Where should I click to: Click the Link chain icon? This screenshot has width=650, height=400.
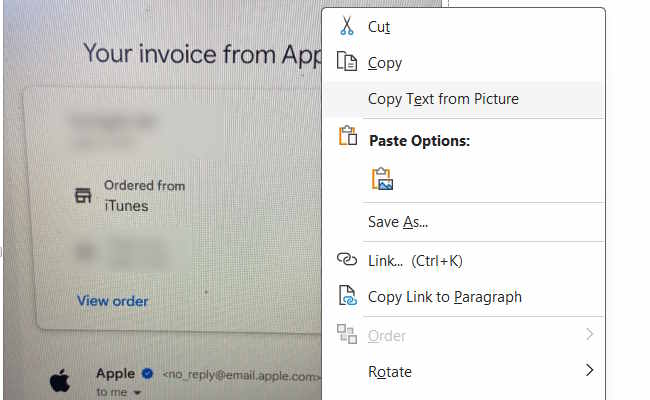[x=347, y=259]
